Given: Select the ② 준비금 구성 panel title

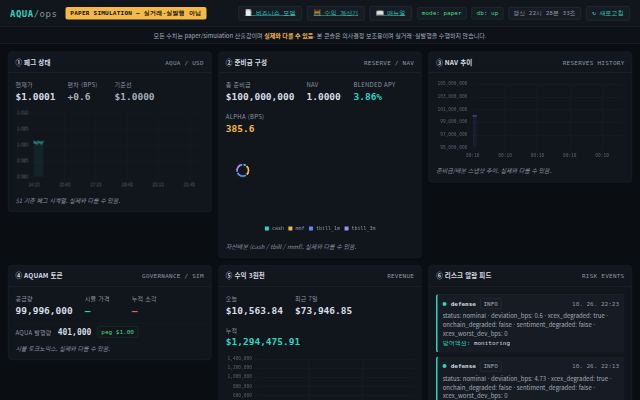Looking at the screenshot, I should pyautogui.click(x=247, y=62).
